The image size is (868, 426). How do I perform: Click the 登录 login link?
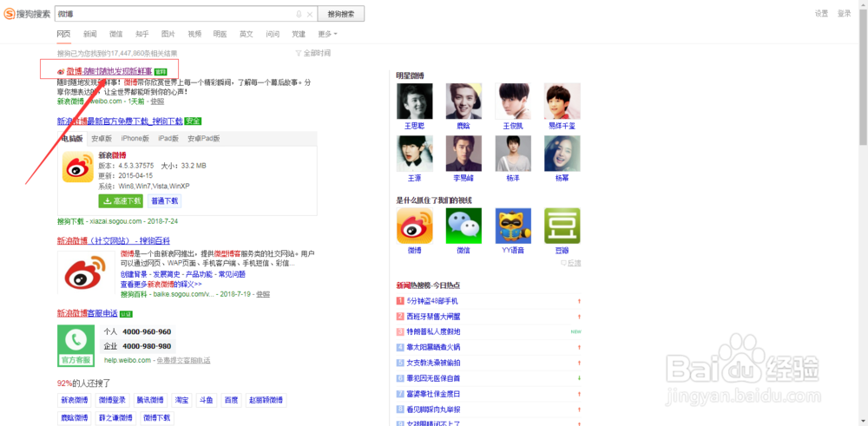tap(845, 14)
